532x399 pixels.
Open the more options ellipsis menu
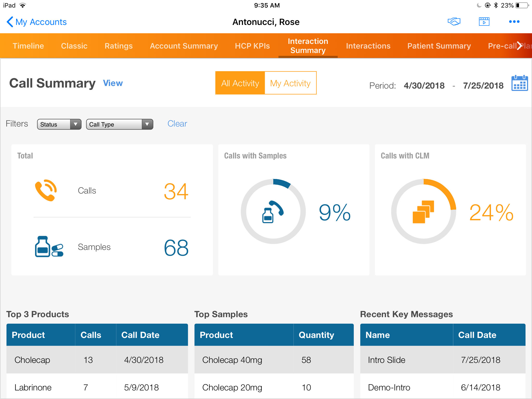coord(514,22)
